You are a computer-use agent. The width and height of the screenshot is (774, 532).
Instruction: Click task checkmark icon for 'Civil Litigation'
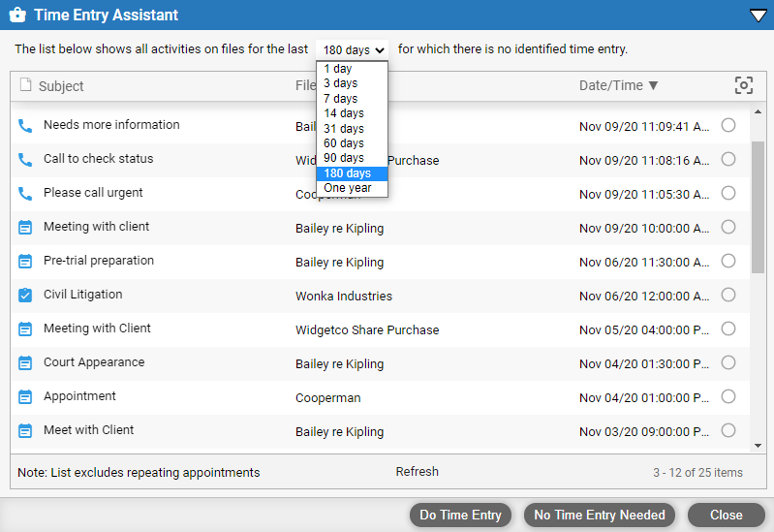(x=25, y=295)
